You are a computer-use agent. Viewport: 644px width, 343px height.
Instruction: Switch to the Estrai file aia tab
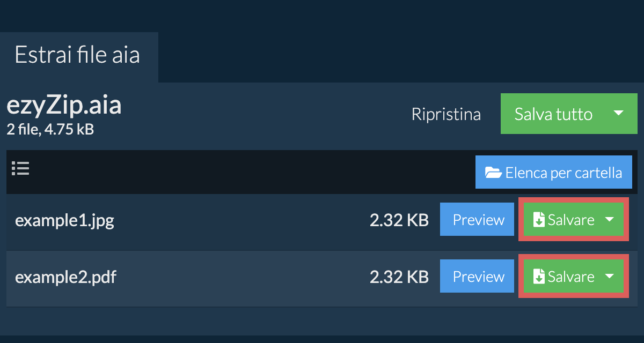coord(78,55)
